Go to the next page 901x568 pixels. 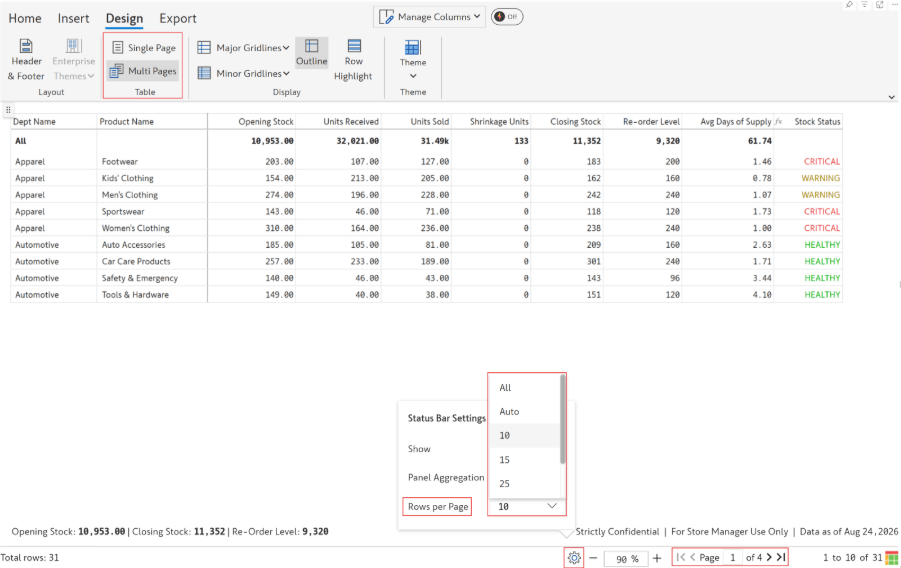coord(769,557)
